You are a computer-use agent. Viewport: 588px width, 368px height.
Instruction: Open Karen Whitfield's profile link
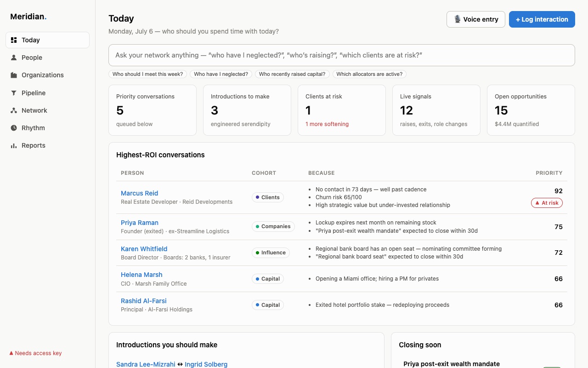(x=144, y=249)
